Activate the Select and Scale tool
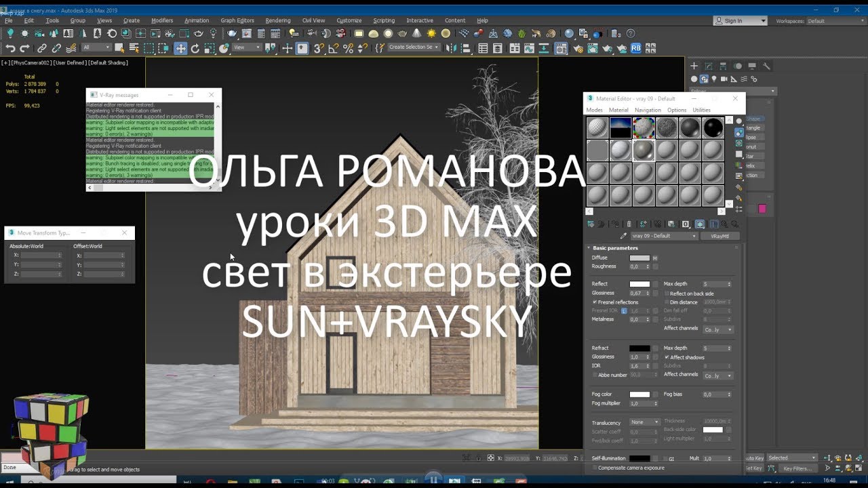 click(x=209, y=48)
